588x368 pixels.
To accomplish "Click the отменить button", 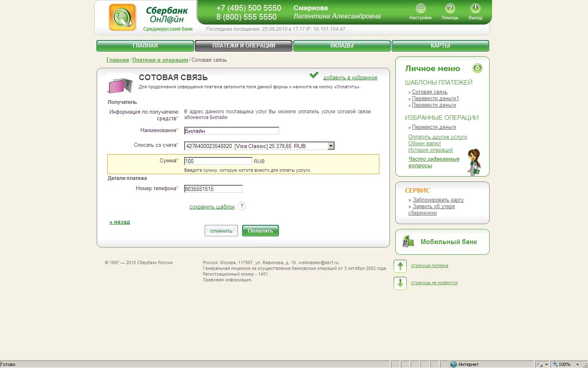I will pos(221,231).
